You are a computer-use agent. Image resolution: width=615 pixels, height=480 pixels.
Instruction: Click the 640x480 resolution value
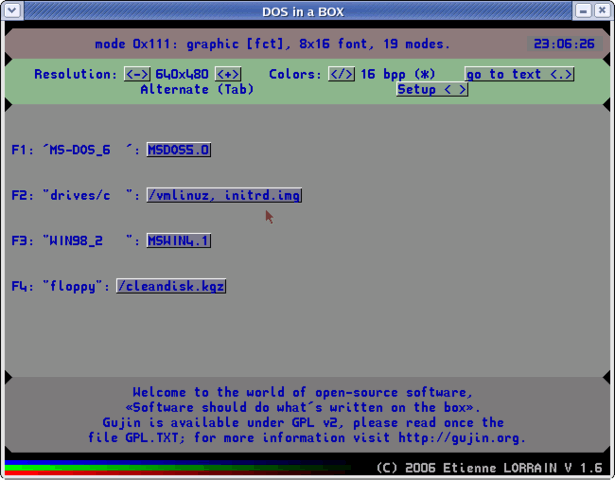182,74
